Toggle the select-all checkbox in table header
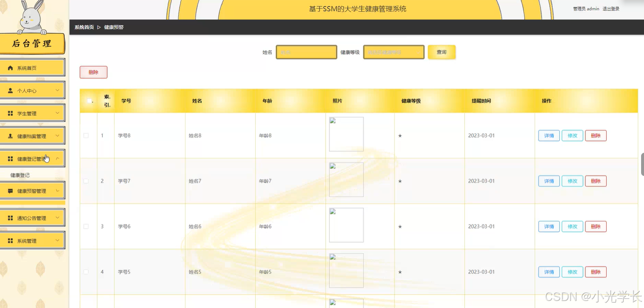Viewport: 644px width, 308px height. point(89,100)
